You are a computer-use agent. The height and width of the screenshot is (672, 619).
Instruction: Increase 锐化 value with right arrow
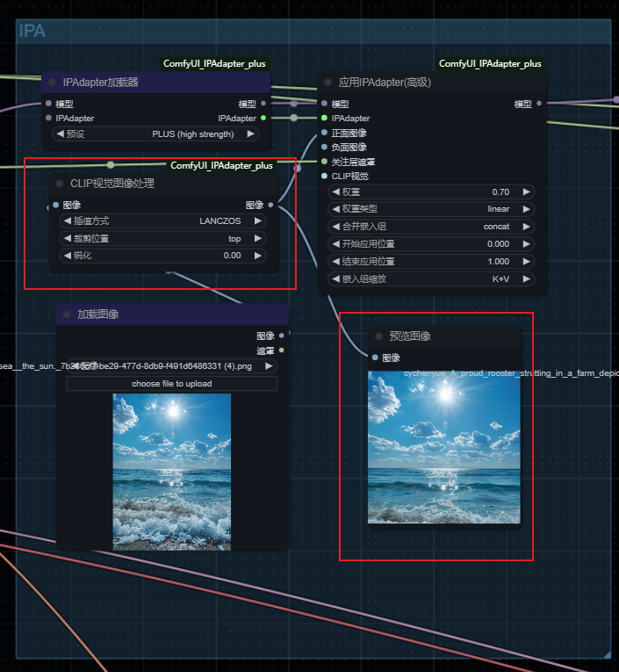point(258,256)
